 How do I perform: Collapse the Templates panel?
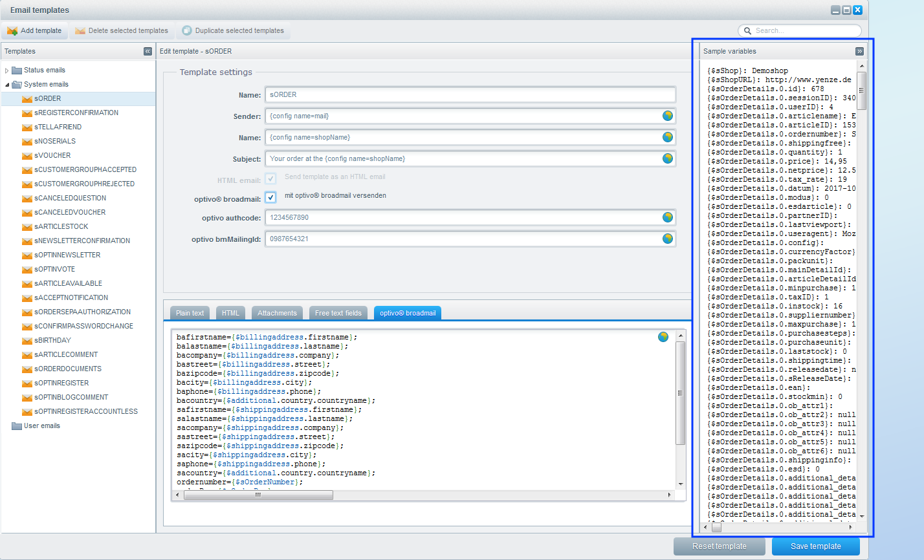coord(148,51)
